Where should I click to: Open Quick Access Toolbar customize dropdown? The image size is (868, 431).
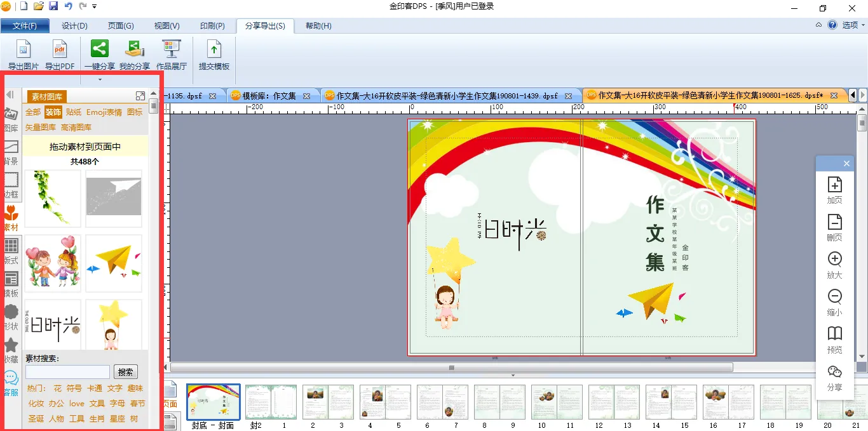95,6
